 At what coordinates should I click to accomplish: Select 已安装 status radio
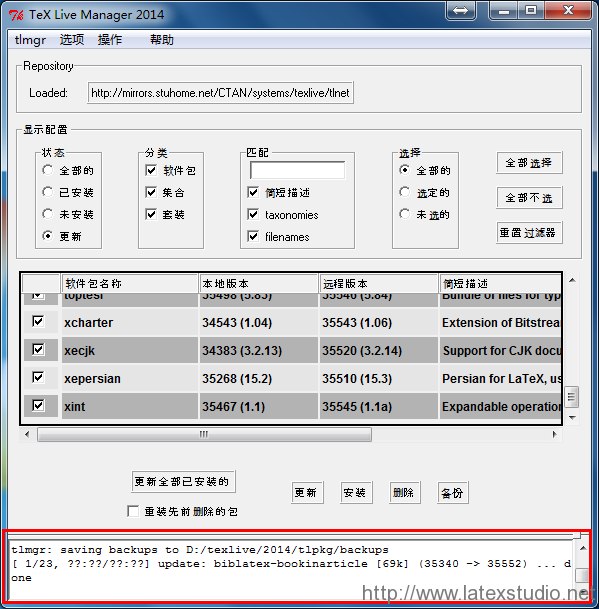pyautogui.click(x=48, y=192)
